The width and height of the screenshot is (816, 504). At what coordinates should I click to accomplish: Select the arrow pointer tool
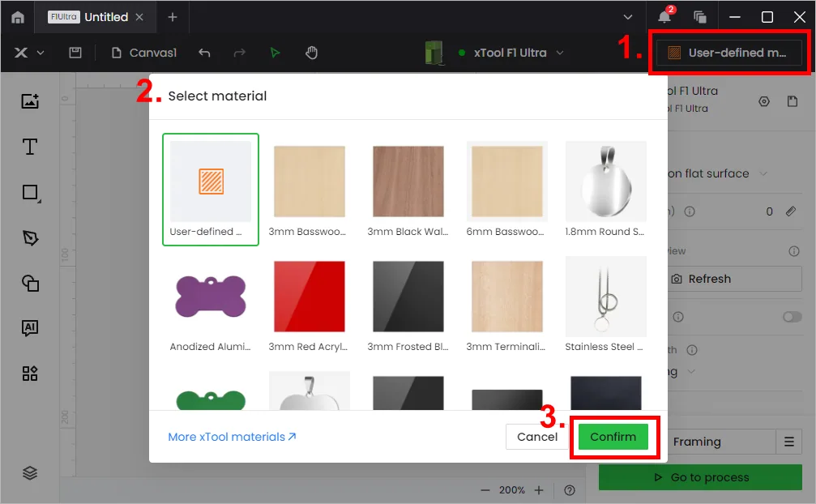(x=275, y=53)
